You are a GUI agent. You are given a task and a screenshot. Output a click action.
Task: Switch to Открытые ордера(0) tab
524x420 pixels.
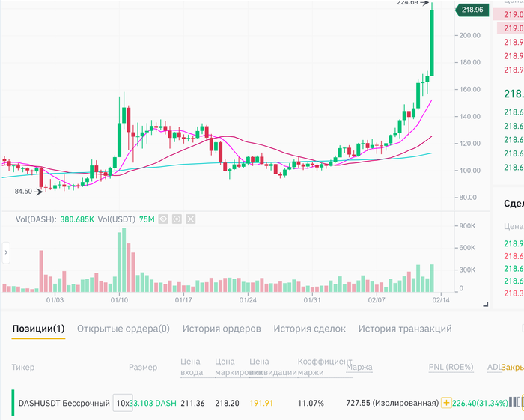tap(124, 329)
